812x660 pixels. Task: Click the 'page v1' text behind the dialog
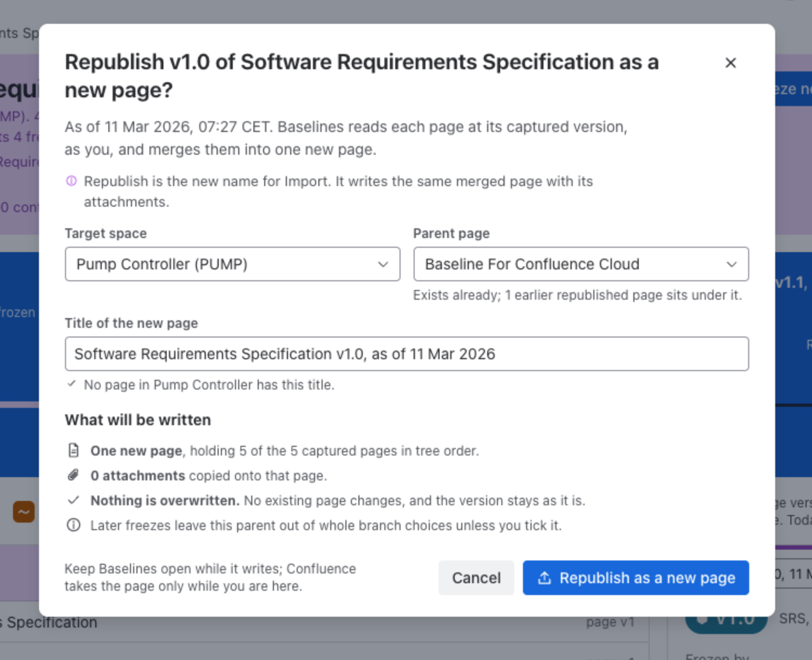610,622
